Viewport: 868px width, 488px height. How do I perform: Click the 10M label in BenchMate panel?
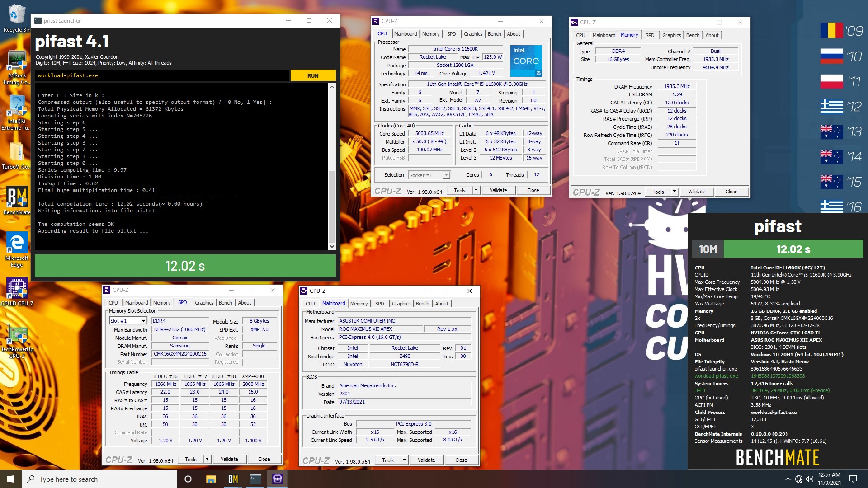tap(708, 249)
